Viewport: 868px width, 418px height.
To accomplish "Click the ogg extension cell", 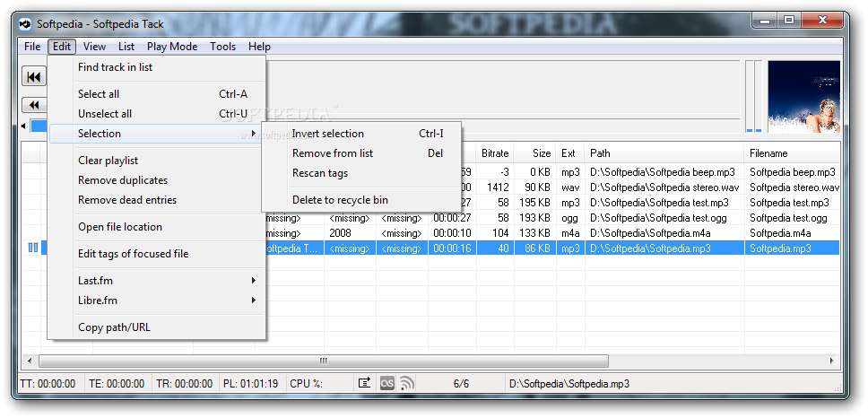I will [570, 218].
